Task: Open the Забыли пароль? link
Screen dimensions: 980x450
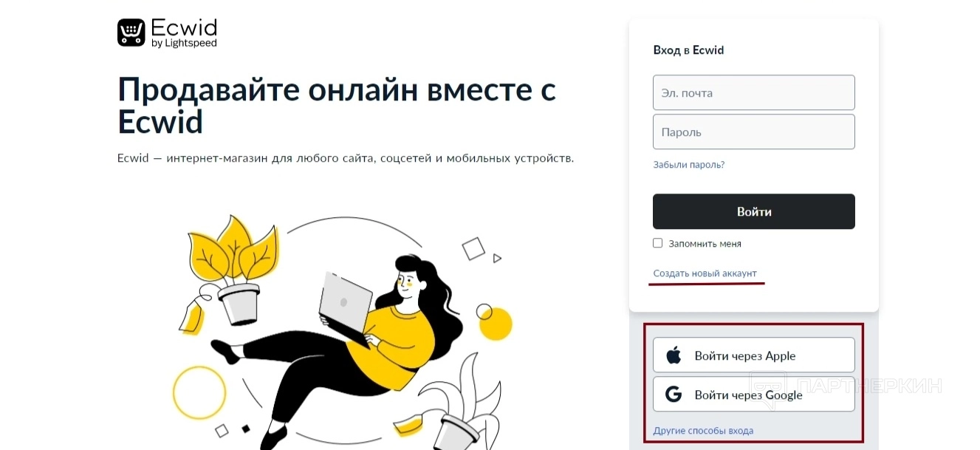Action: tap(689, 165)
